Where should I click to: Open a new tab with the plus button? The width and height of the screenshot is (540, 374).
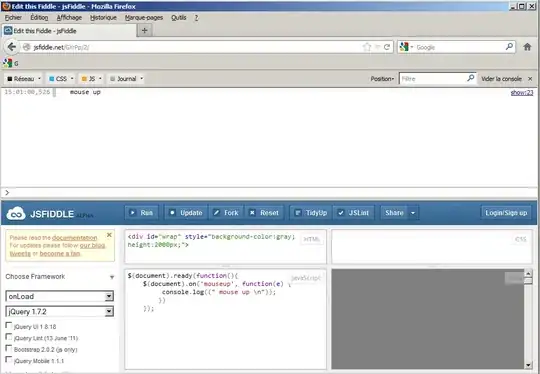(145, 30)
